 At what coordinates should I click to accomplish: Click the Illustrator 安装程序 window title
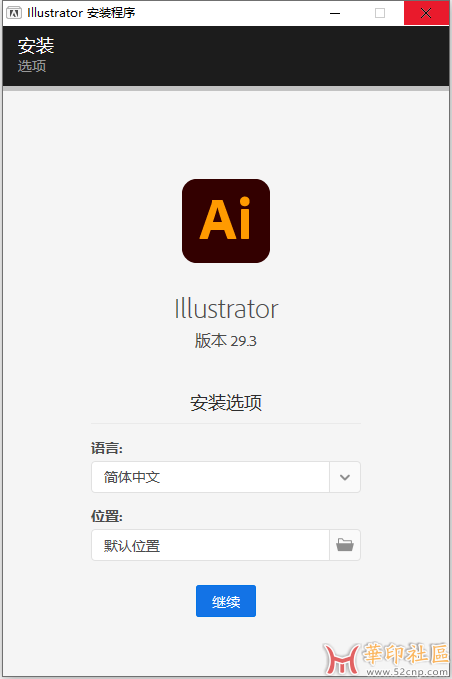[81, 13]
